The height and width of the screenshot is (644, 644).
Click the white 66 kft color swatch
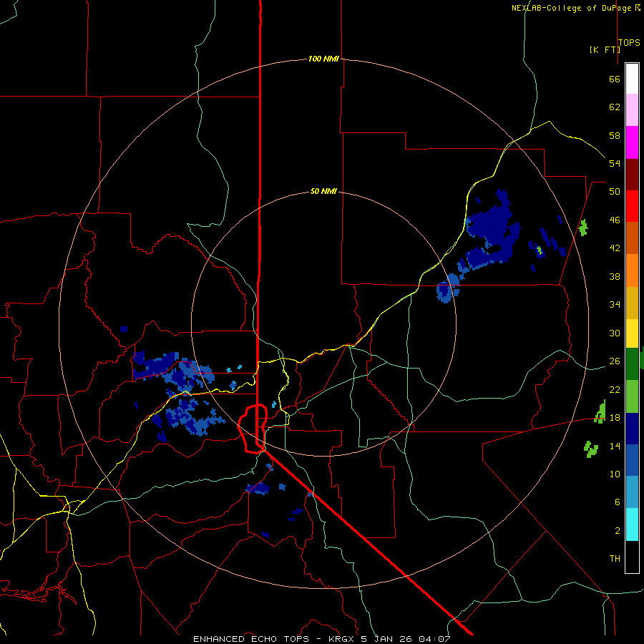pyautogui.click(x=632, y=79)
